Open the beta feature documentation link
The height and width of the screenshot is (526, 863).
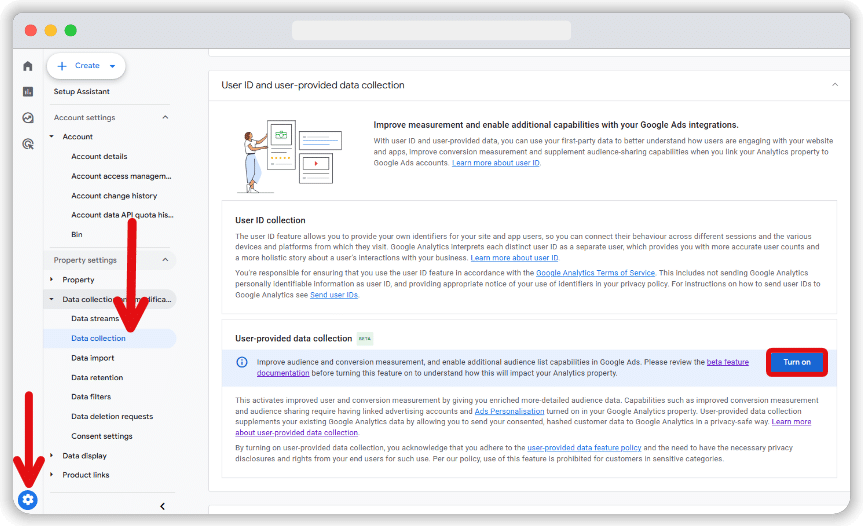[x=728, y=362]
